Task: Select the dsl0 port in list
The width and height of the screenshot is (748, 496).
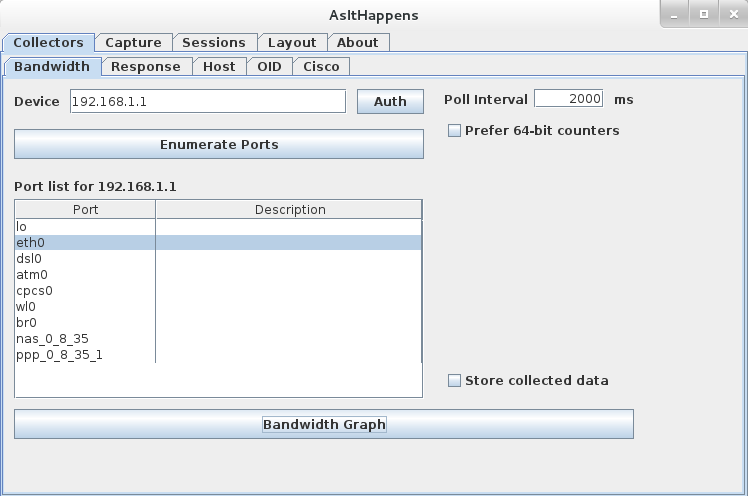Action: coord(85,258)
